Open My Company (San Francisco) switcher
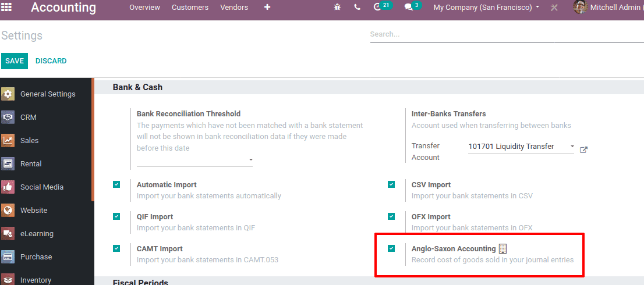Viewport: 644px width, 285px height. (487, 8)
